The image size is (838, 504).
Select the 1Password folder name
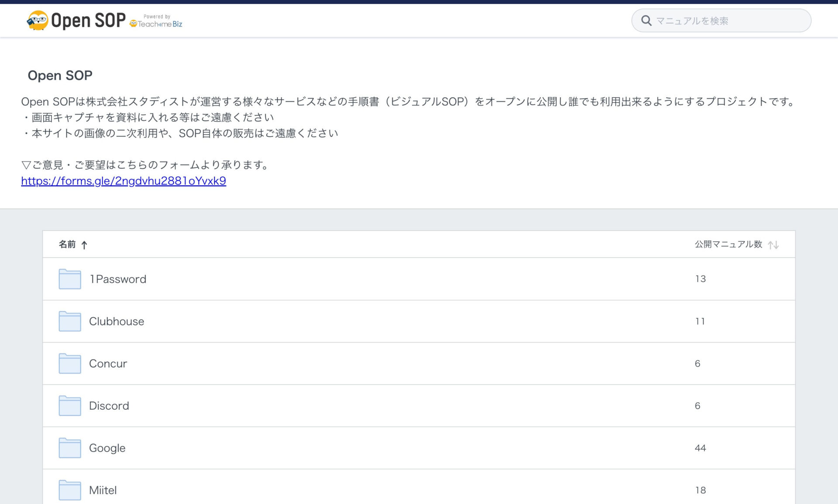[x=118, y=279]
